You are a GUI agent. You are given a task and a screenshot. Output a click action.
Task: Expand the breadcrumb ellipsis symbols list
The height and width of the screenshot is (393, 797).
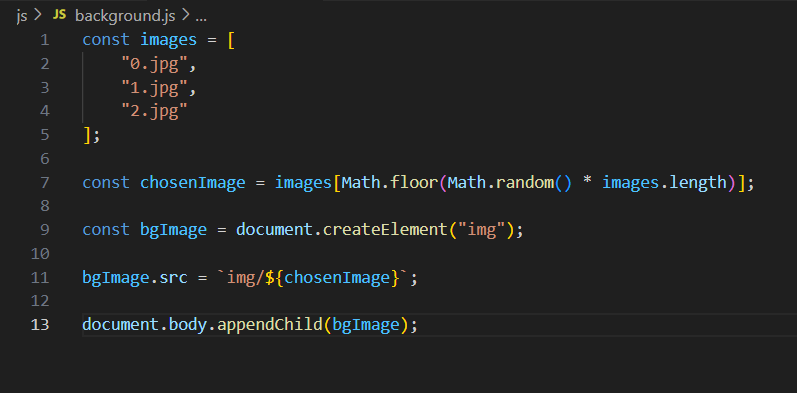(201, 16)
